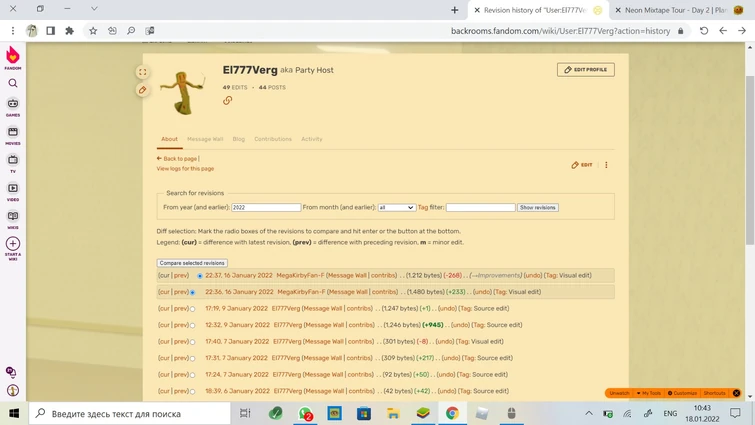Click Show revisions button
This screenshot has height=425, width=755.
point(538,207)
